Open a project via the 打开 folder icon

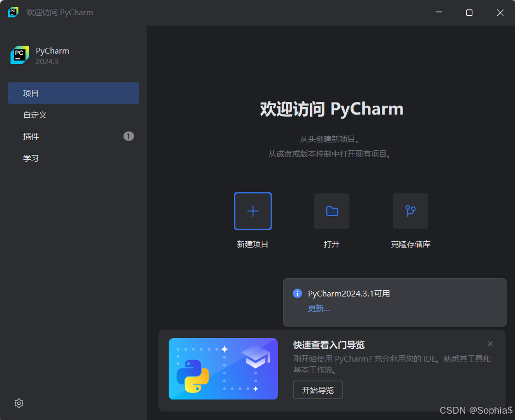click(332, 211)
